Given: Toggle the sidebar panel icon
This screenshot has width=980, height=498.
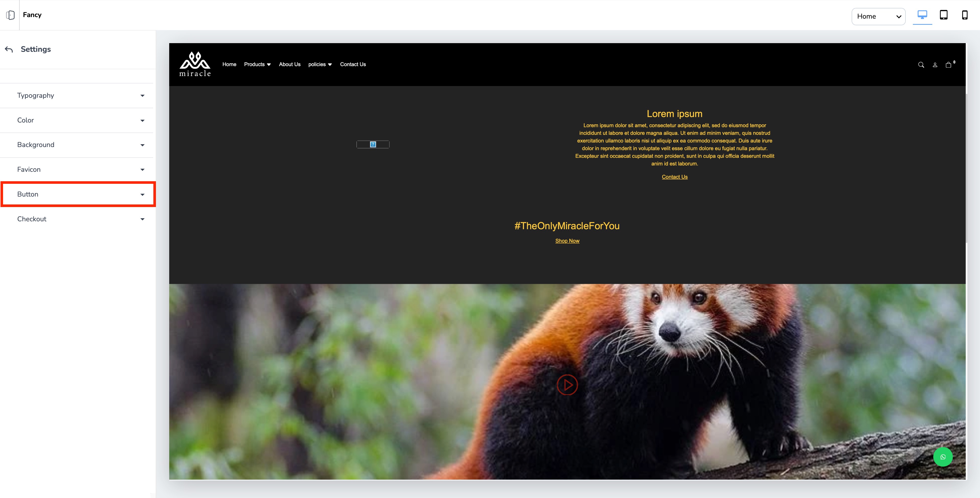Looking at the screenshot, I should (x=10, y=15).
